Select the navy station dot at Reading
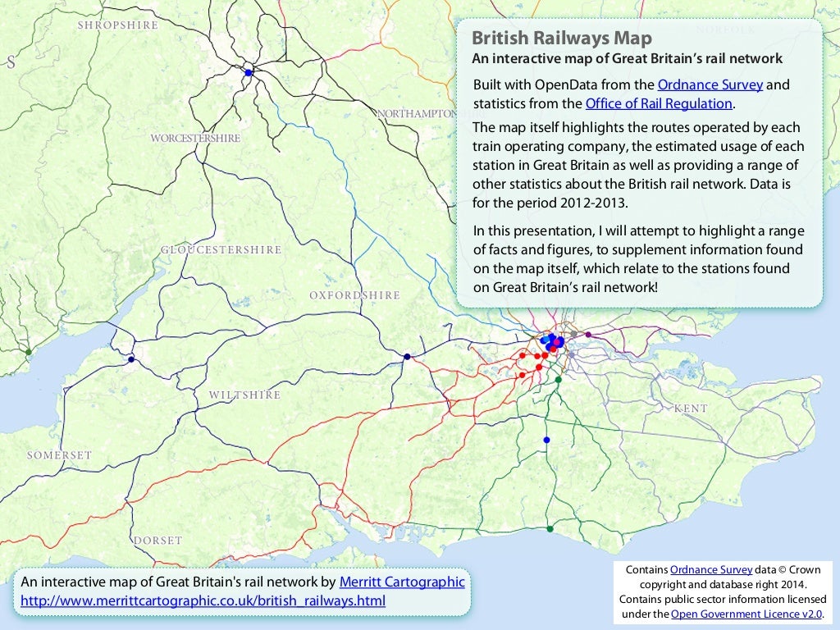 (407, 357)
